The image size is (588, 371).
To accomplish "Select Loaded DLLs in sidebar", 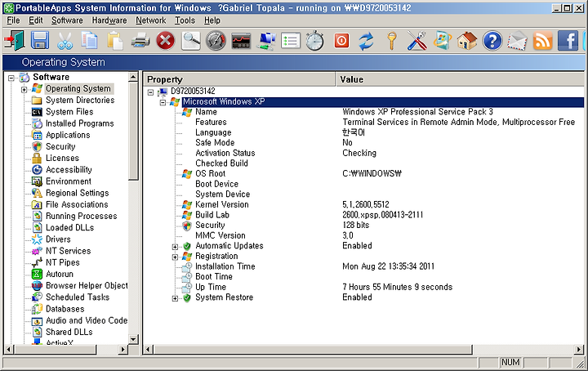I will pyautogui.click(x=69, y=228).
